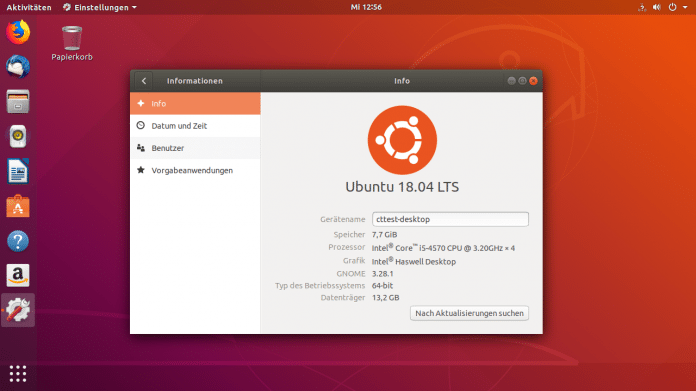
Task: Click the users icon beside Benutzer
Action: (141, 148)
